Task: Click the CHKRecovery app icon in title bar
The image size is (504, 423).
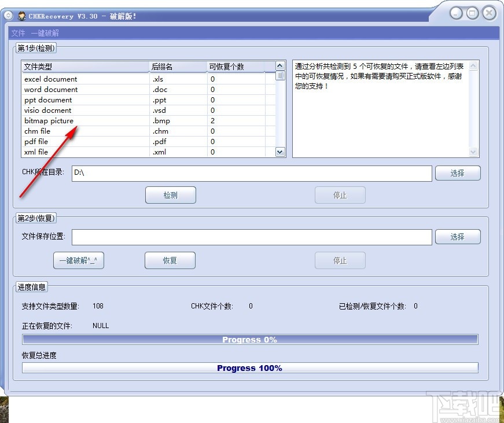Action: coord(22,16)
